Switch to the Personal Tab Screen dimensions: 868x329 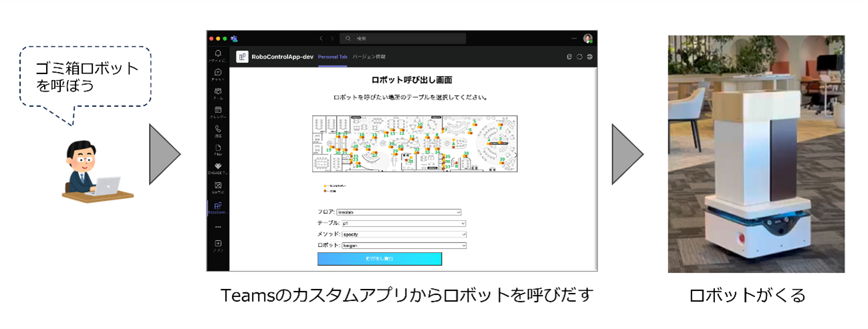click(x=332, y=57)
